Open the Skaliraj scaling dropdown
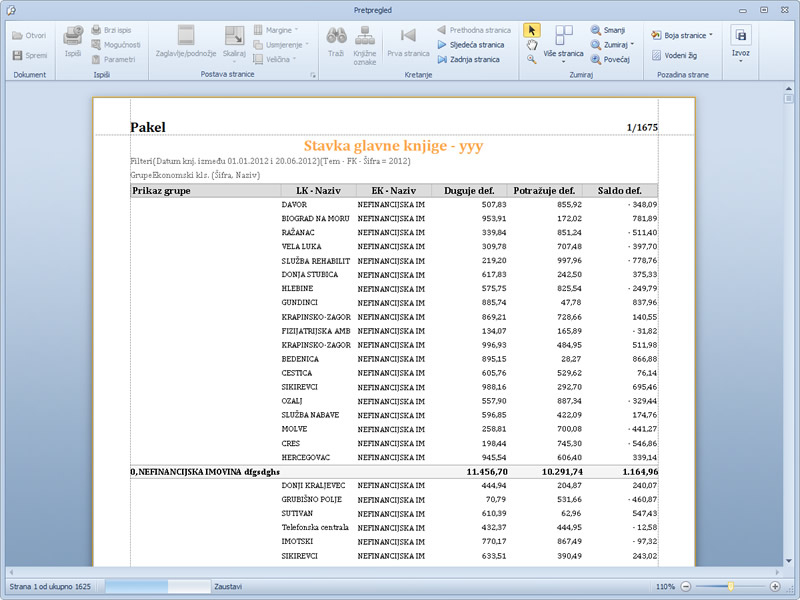Image resolution: width=800 pixels, height=600 pixels. [235, 44]
